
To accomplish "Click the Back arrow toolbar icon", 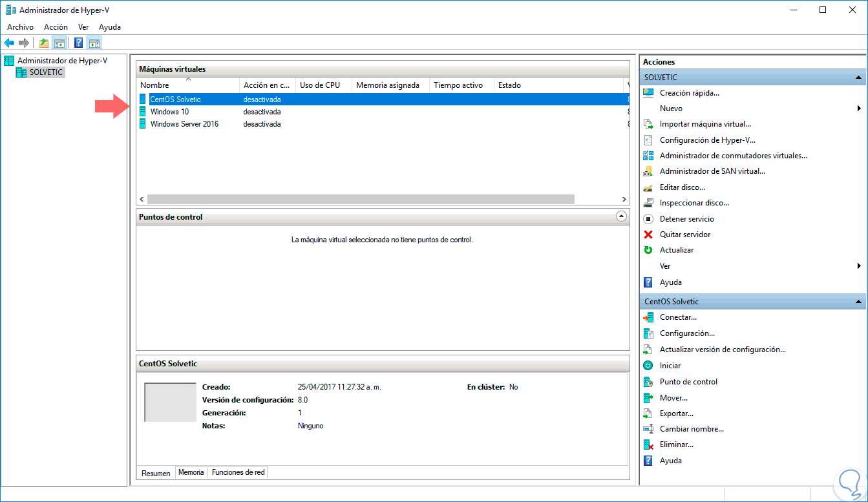I will (9, 43).
